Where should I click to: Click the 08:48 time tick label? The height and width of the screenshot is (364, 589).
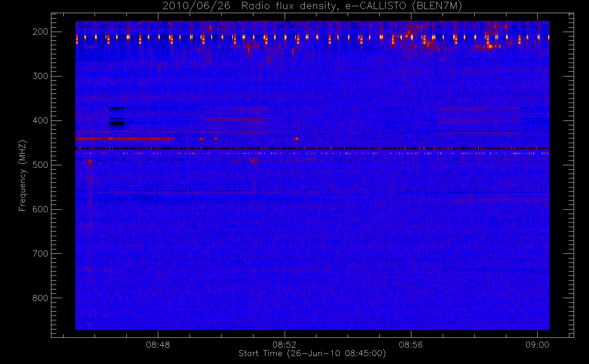coord(158,345)
